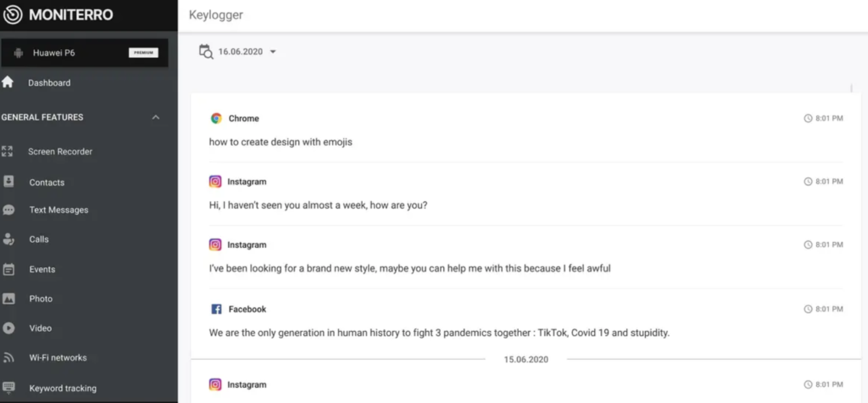Open the Photo icon in sidebar
868x403 pixels.
pyautogui.click(x=8, y=299)
